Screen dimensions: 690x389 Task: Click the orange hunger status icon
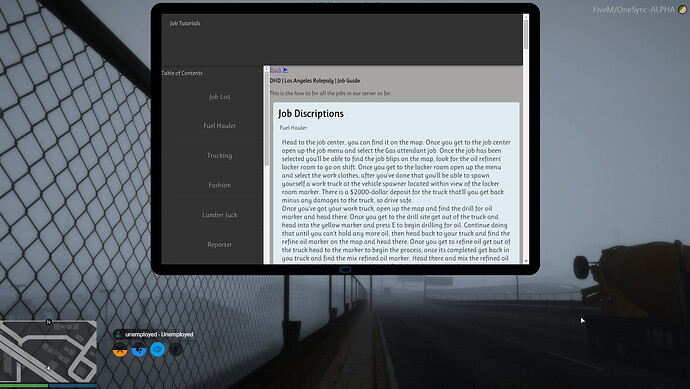pos(120,349)
